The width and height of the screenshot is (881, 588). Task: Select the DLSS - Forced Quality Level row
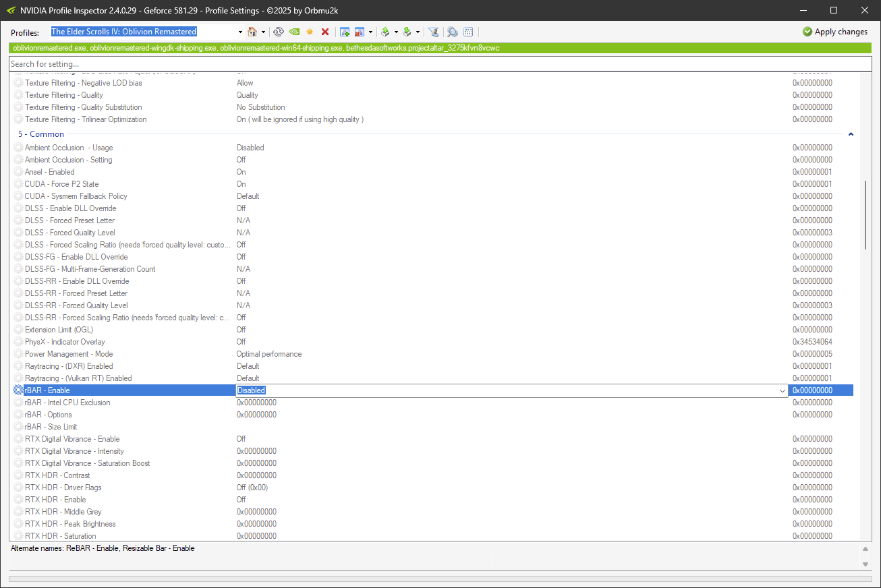pyautogui.click(x=433, y=233)
